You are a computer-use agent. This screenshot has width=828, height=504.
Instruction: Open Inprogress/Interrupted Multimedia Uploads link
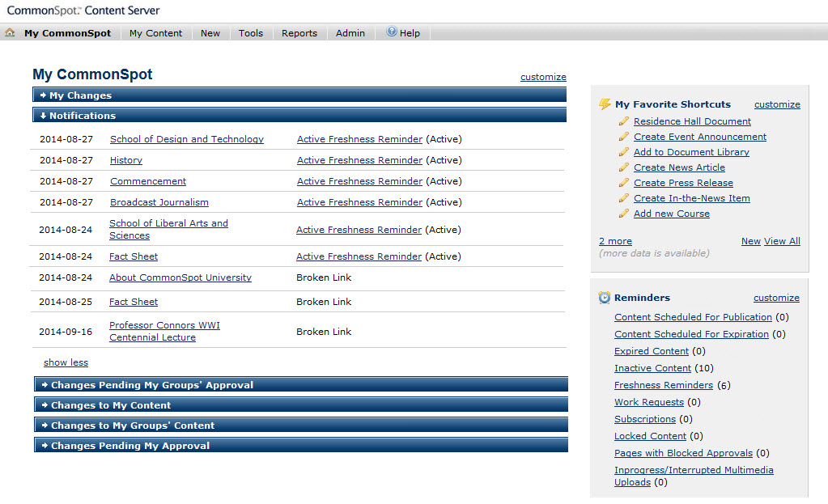[x=694, y=476]
